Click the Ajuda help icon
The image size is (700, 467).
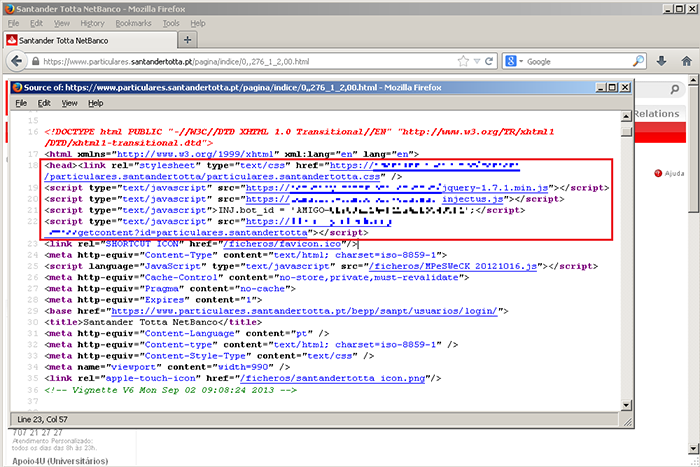(x=658, y=173)
